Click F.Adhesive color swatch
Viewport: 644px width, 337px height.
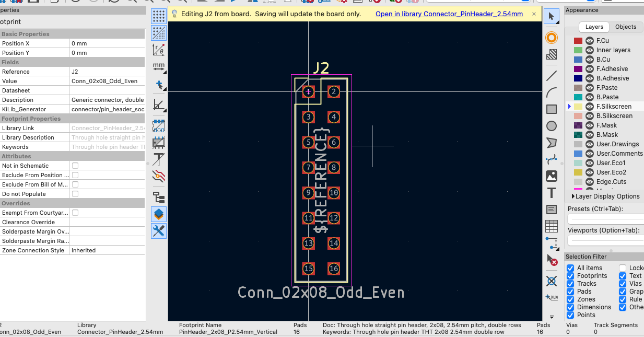click(x=578, y=69)
